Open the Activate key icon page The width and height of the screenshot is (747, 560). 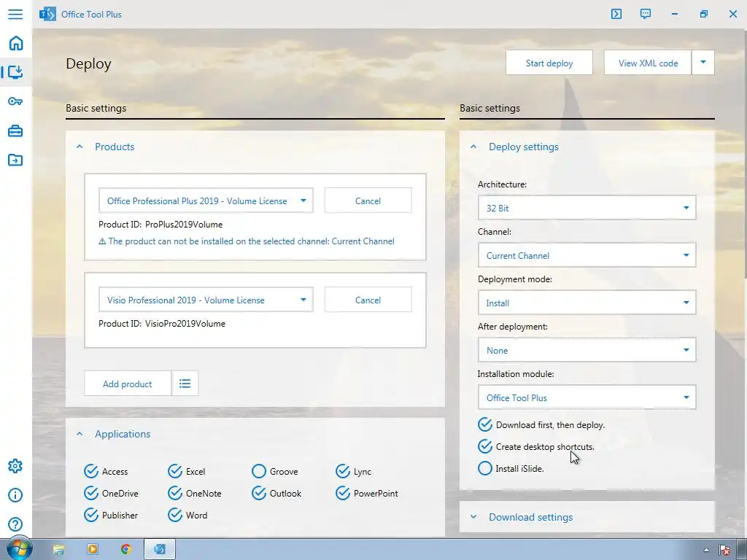click(15, 101)
